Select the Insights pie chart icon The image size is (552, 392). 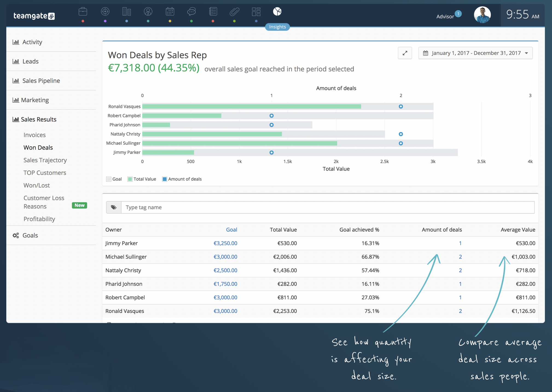coord(277,12)
